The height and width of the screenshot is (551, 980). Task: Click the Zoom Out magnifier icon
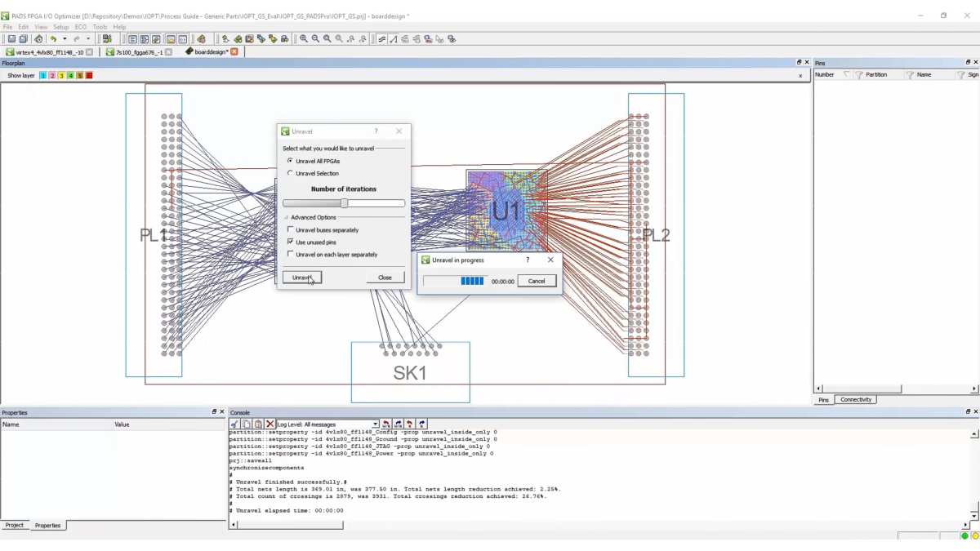tap(315, 39)
